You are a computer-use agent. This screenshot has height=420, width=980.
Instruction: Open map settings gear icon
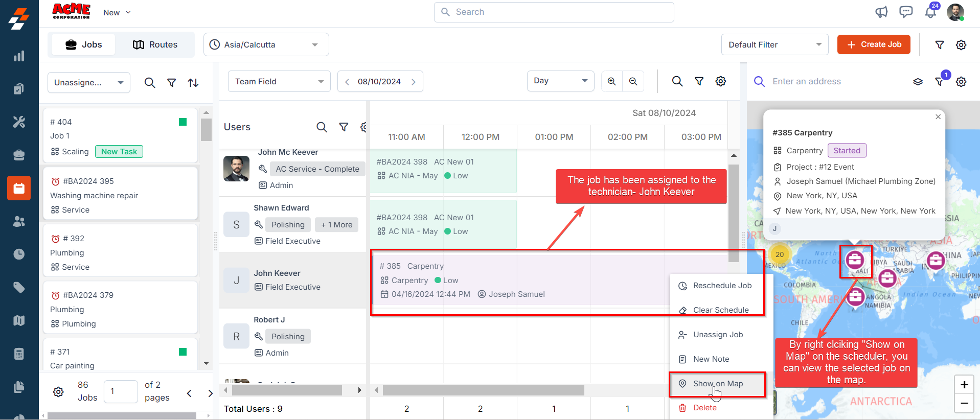click(x=961, y=82)
